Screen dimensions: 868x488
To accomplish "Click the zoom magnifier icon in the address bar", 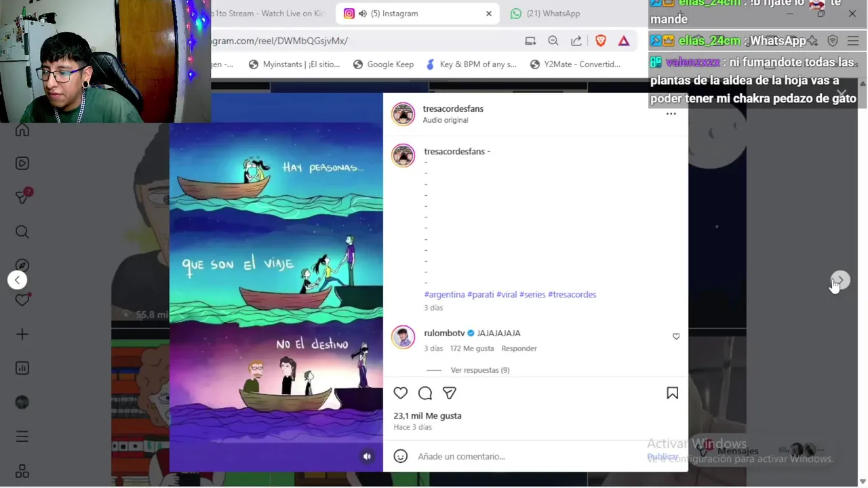I will 553,41.
